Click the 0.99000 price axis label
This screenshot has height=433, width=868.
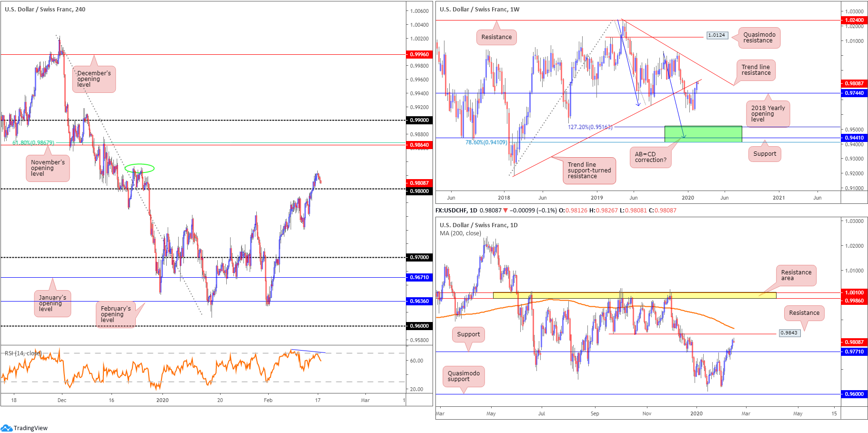[420, 120]
